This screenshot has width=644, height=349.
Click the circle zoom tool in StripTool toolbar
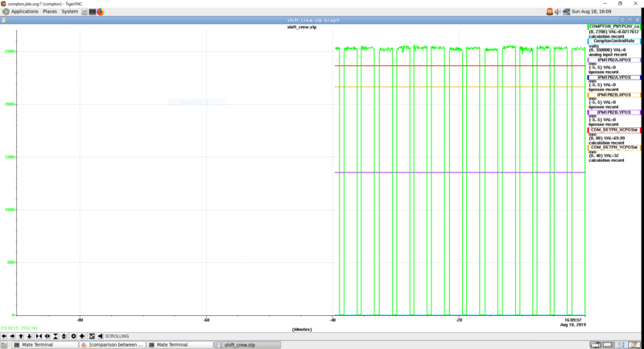point(73,336)
